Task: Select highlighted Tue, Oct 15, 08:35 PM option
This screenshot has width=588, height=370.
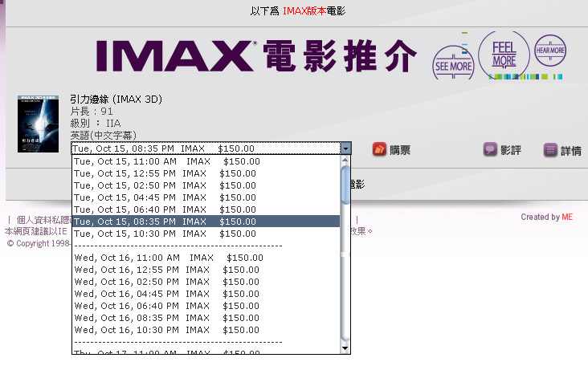Action: pos(165,222)
